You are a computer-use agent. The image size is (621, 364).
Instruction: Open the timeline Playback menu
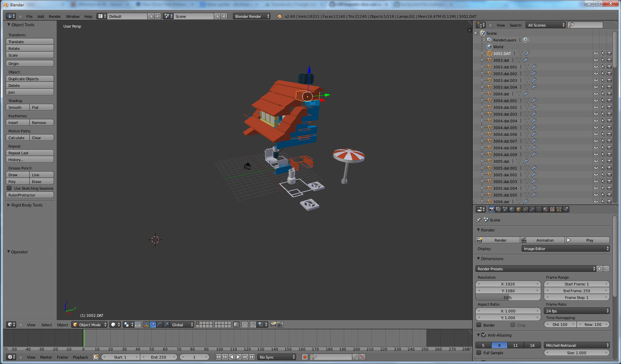click(x=80, y=357)
